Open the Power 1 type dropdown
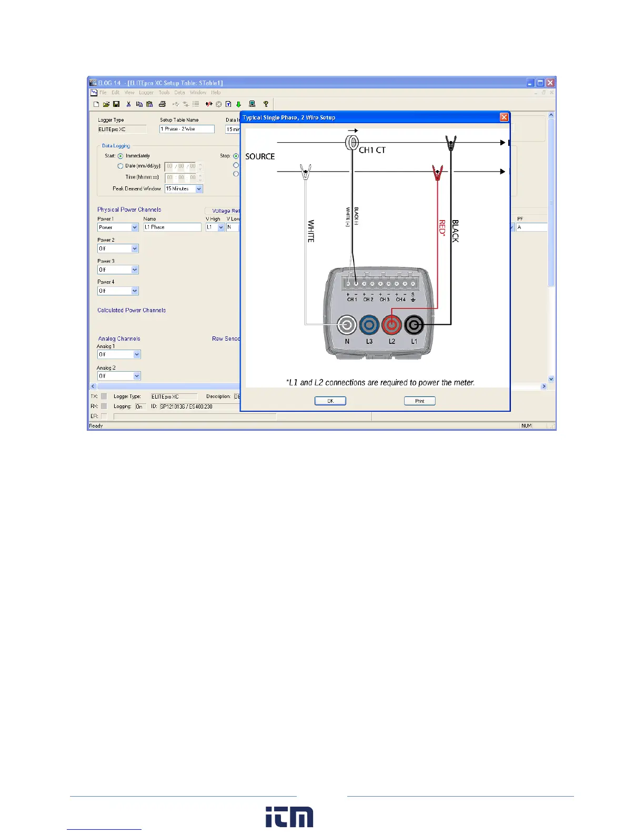Viewport: 644px width, 834px height. 135,227
